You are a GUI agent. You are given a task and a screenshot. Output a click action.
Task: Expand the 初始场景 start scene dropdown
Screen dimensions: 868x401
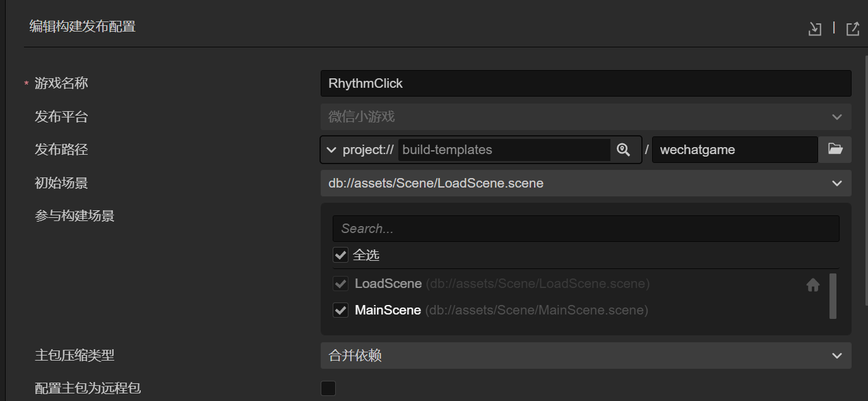tap(585, 183)
